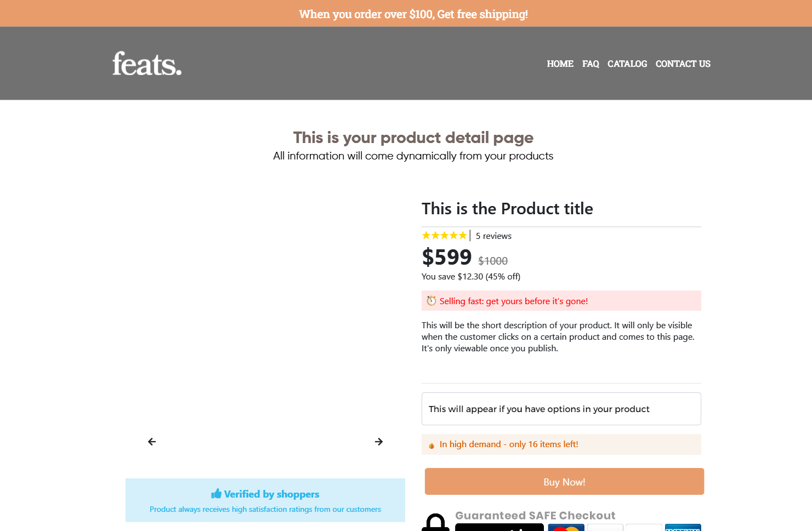Click the feats. logo
812x531 pixels.
coord(147,64)
